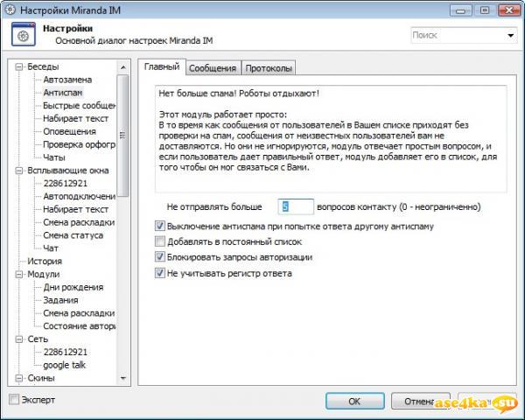Image resolution: width=525 pixels, height=420 pixels.
Task: Select 'google talk' tree item
Action: click(64, 365)
